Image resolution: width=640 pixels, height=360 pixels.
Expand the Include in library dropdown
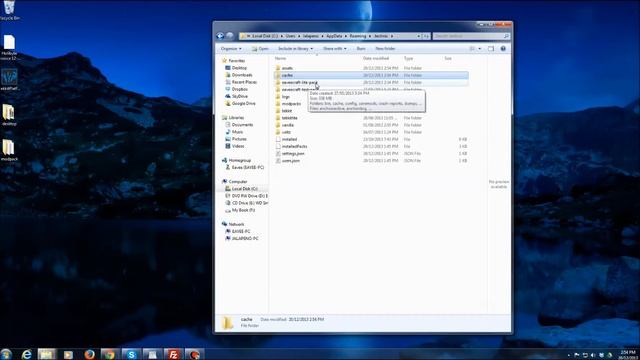pos(295,49)
